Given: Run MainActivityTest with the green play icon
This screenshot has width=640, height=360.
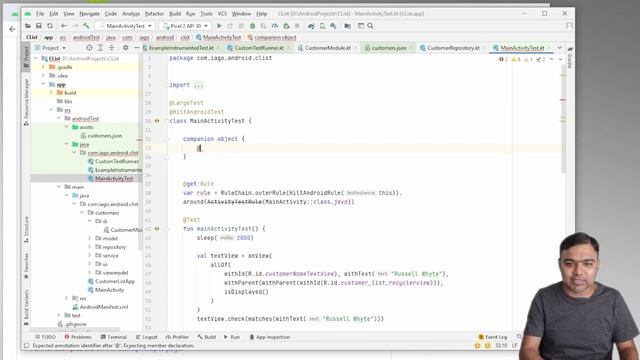Looking at the screenshot, I should (219, 26).
